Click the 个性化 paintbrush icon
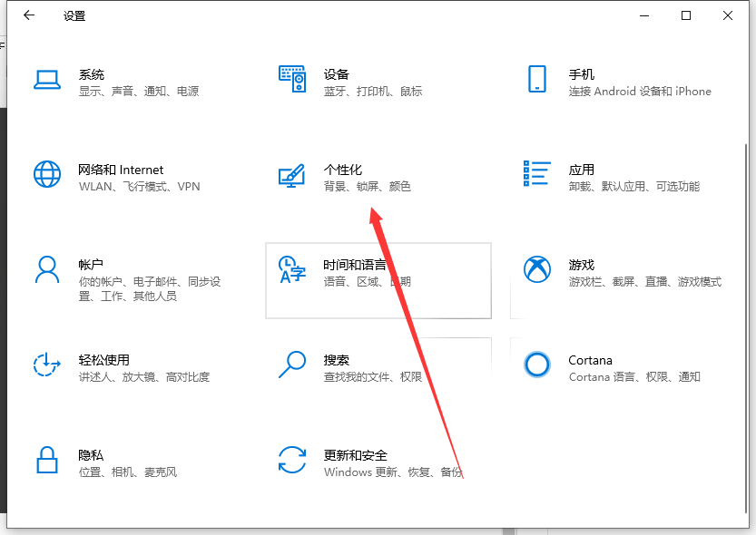Viewport: 756px width, 535px height. pyautogui.click(x=291, y=176)
